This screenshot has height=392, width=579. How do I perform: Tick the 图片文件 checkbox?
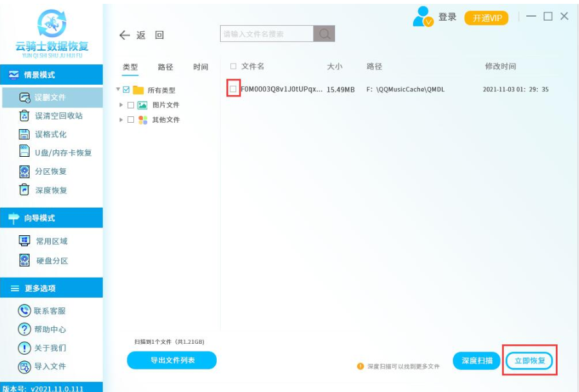point(131,105)
